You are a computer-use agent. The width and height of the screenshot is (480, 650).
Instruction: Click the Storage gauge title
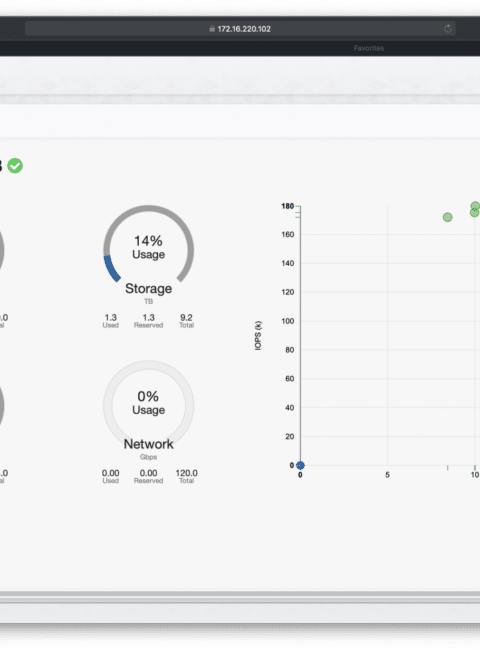148,289
